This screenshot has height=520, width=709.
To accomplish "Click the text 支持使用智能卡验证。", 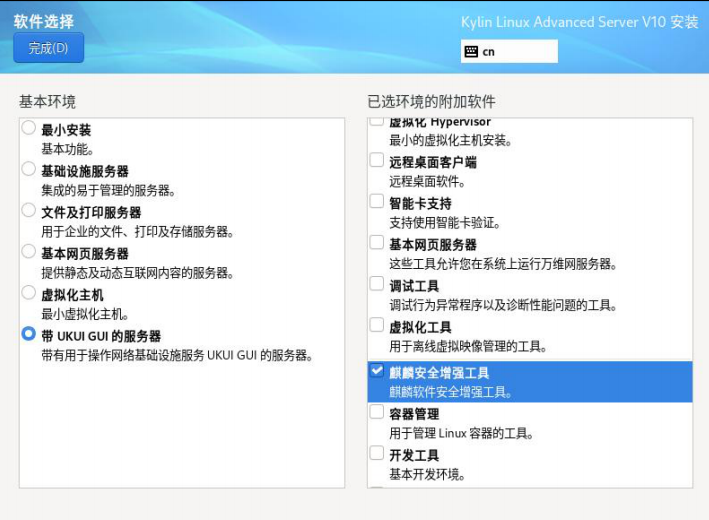I will tap(444, 222).
